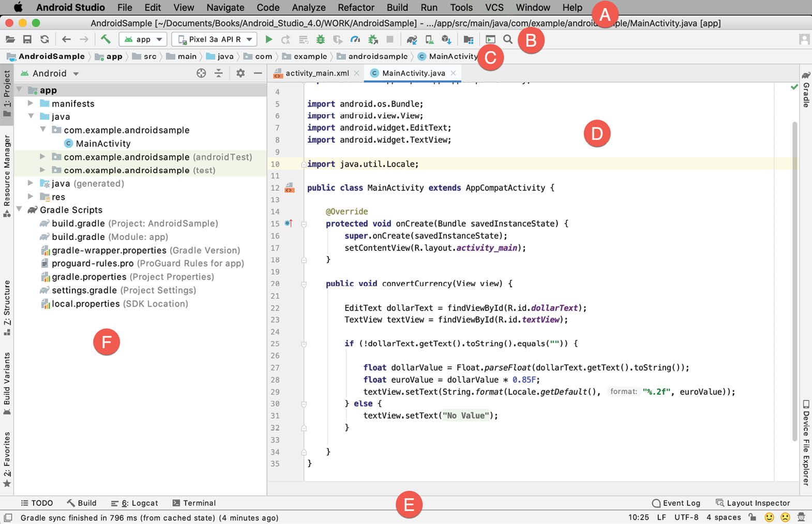Toggle the Structure tool window
Image resolution: width=812 pixels, height=524 pixels.
point(7,308)
